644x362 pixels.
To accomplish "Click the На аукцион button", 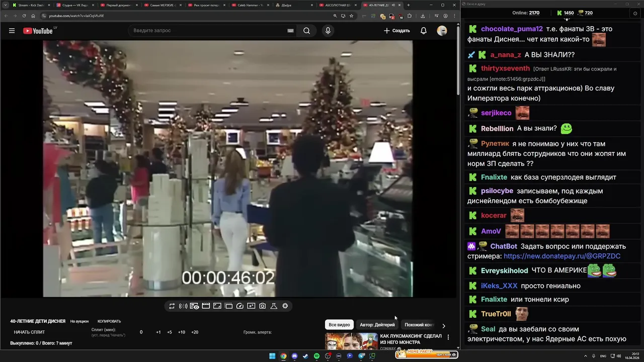I will click(79, 321).
